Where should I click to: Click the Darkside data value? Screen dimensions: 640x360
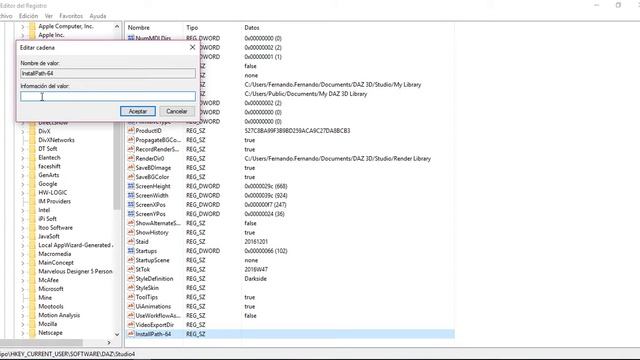point(256,279)
